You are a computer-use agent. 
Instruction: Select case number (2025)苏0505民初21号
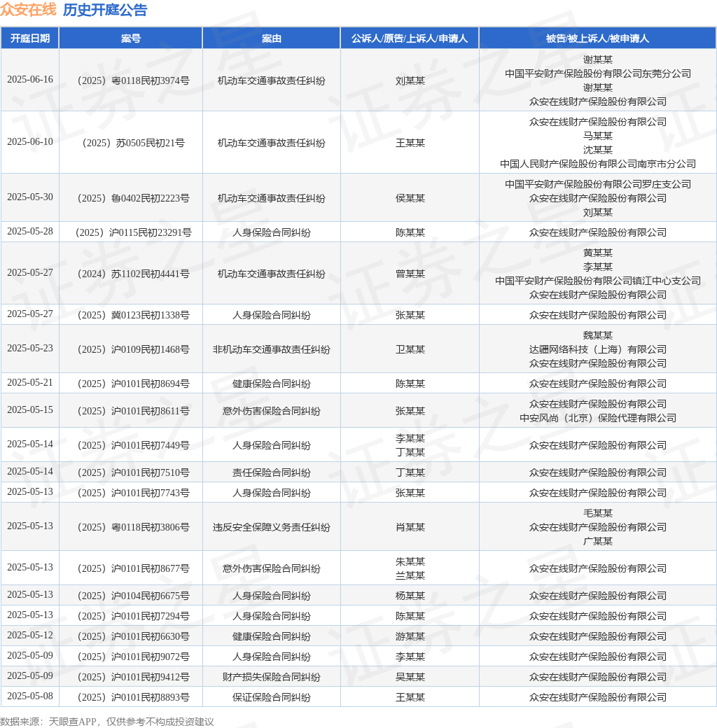133,143
